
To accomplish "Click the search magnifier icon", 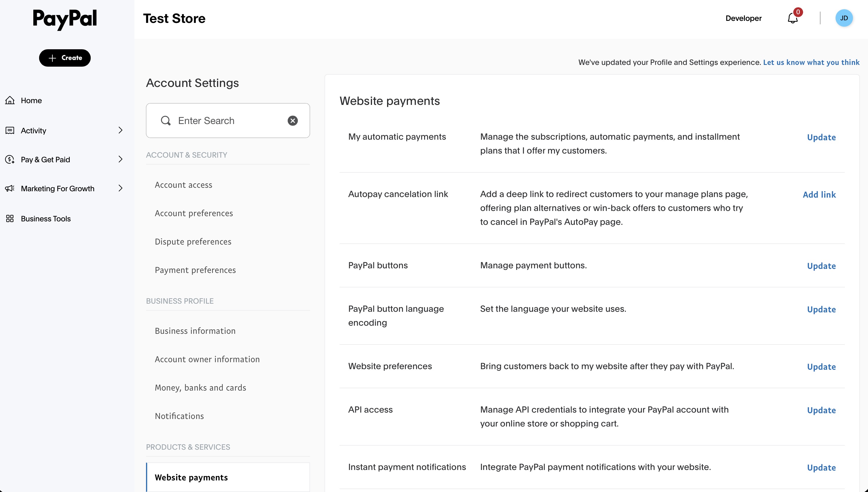I will (165, 121).
